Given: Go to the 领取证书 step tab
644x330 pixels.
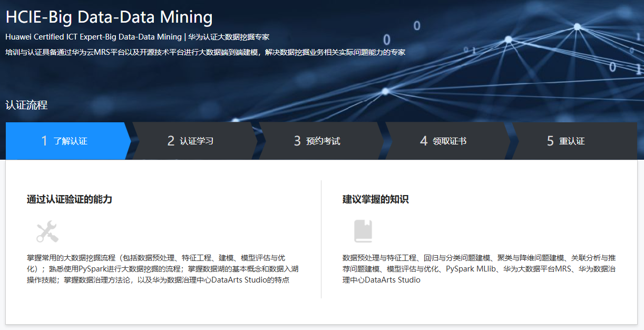Looking at the screenshot, I should (x=447, y=141).
